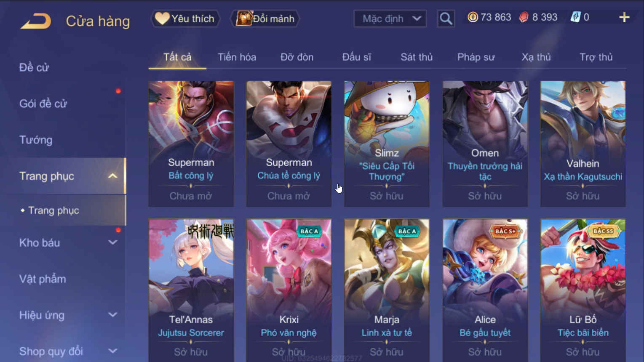Expand the Shop quy đổi section
Image resolution: width=644 pixels, height=362 pixels.
click(112, 351)
